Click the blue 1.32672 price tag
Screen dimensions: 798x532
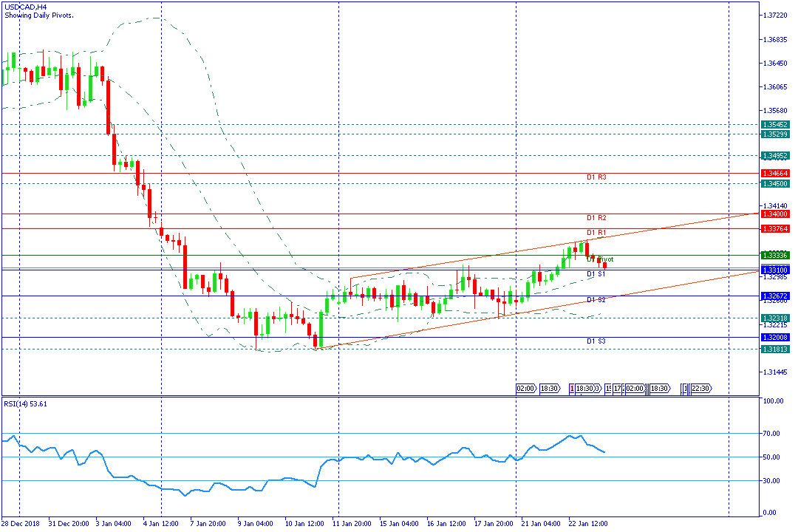click(x=775, y=296)
